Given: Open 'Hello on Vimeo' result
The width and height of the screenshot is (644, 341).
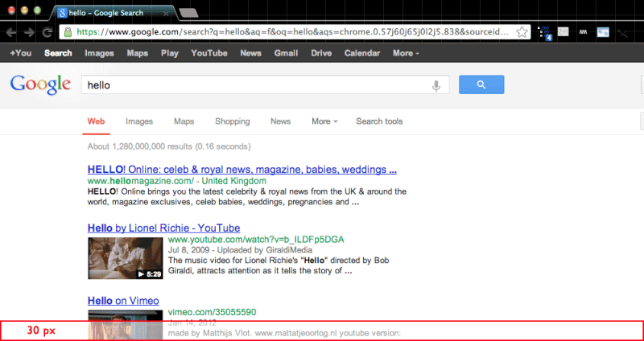Looking at the screenshot, I should coord(123,301).
